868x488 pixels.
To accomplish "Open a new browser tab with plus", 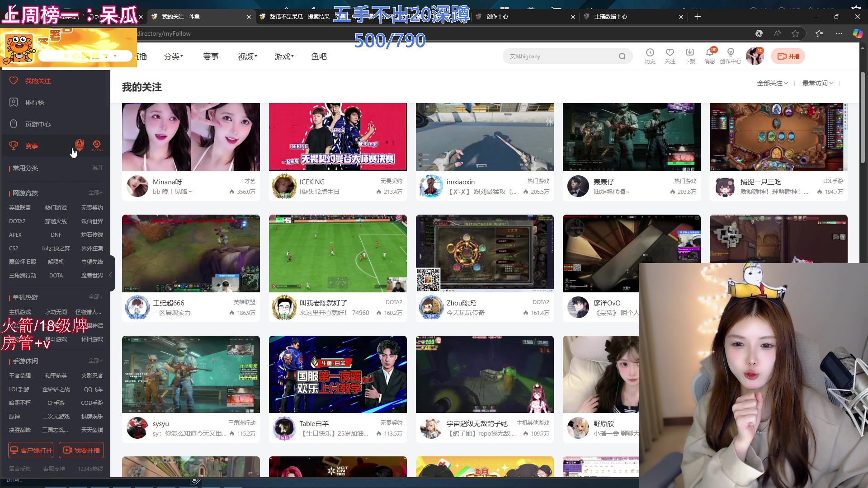I will 698,17.
